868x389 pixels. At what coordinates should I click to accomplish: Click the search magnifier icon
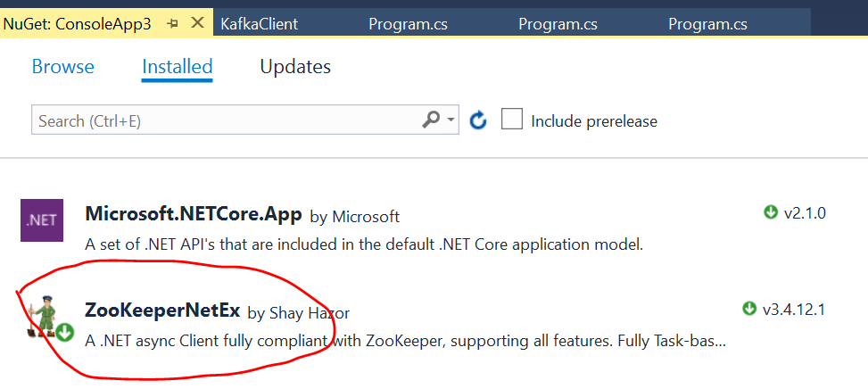coord(431,120)
